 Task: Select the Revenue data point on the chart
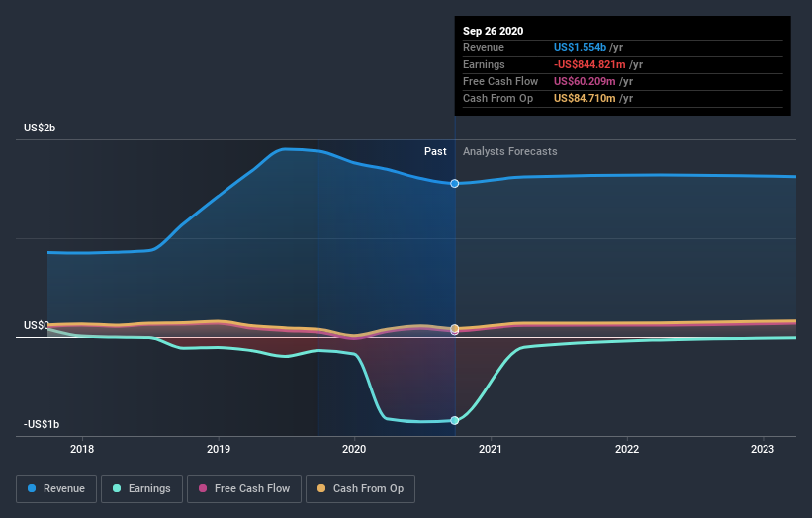click(455, 184)
